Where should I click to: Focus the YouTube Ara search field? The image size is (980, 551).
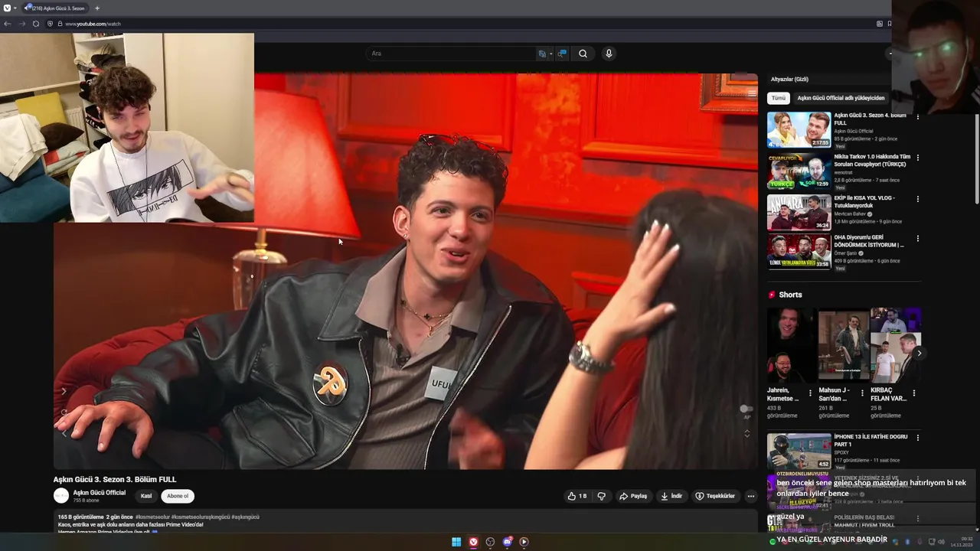click(x=452, y=54)
